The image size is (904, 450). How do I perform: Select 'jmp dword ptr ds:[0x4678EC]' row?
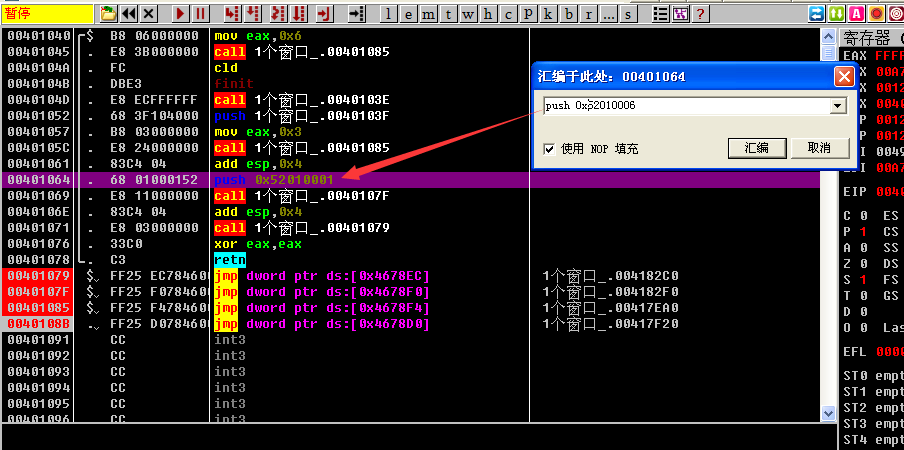click(410, 276)
